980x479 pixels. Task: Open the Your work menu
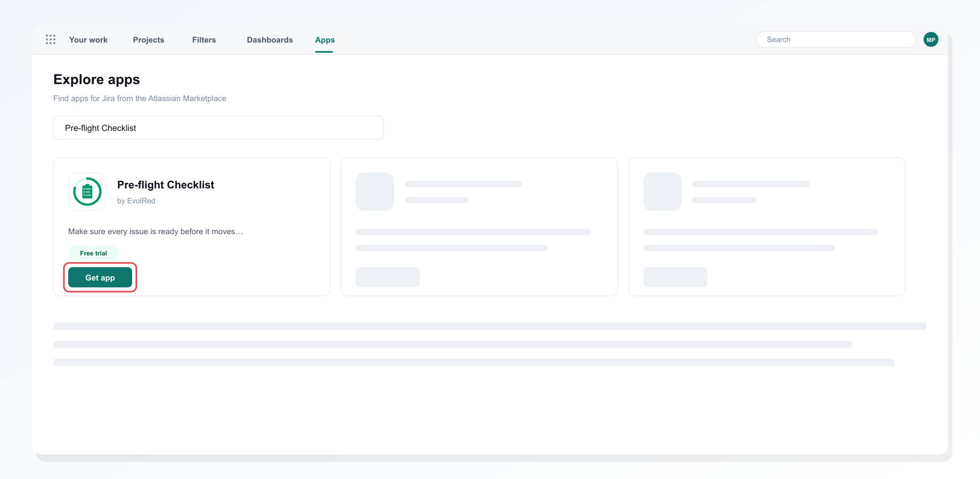click(x=88, y=40)
